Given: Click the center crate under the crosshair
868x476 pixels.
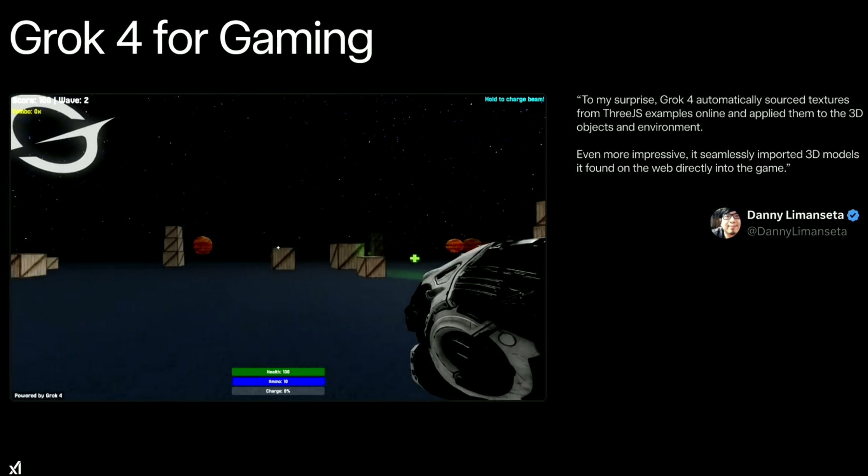Looking at the screenshot, I should (x=283, y=259).
